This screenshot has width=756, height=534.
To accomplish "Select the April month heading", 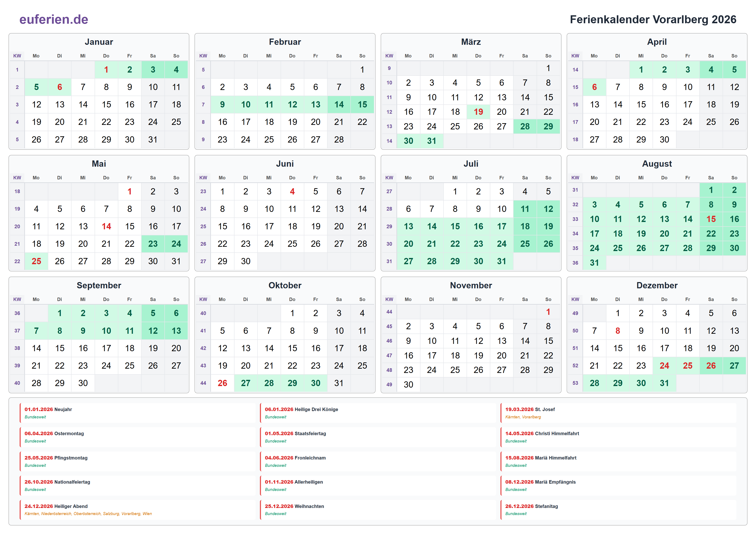I will point(657,42).
